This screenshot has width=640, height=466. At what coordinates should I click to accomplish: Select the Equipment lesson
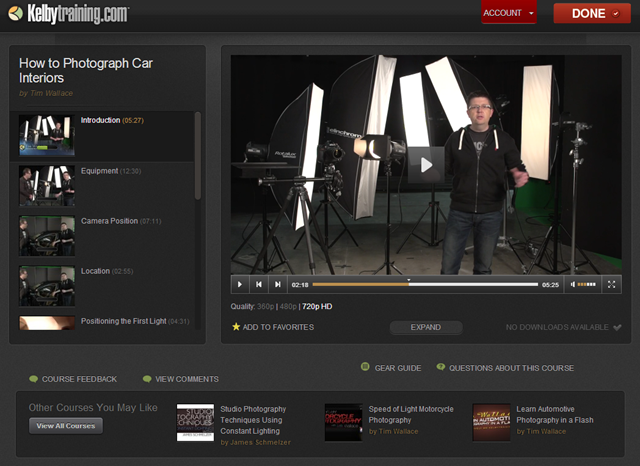click(99, 171)
